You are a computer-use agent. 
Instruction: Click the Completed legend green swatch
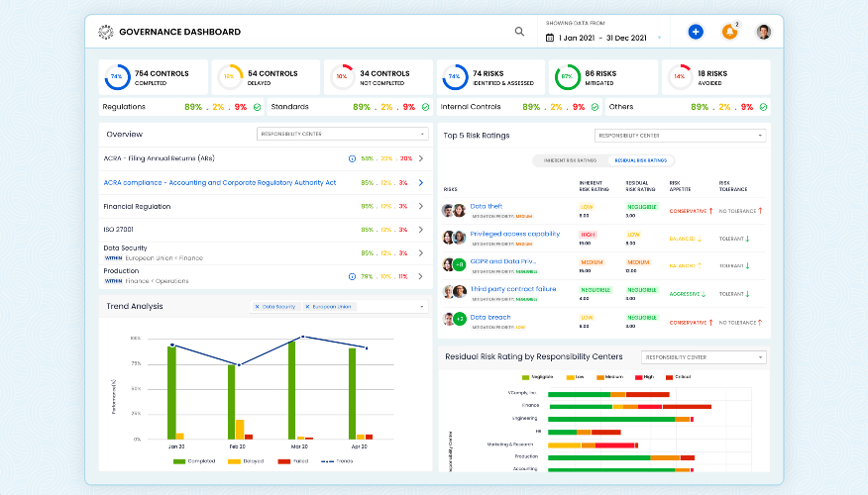[178, 461]
